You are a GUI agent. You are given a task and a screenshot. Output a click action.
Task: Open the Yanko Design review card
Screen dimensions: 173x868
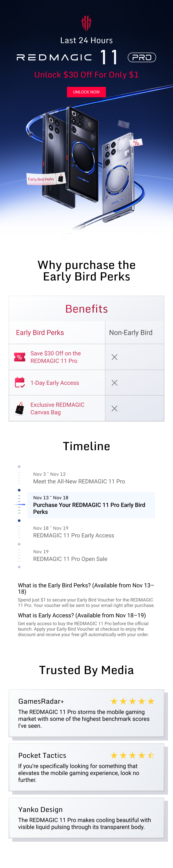[86, 818]
